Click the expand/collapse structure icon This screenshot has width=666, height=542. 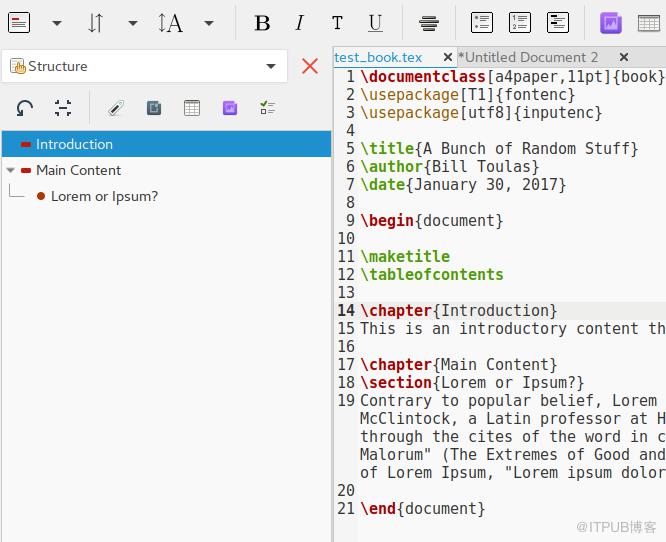click(63, 108)
